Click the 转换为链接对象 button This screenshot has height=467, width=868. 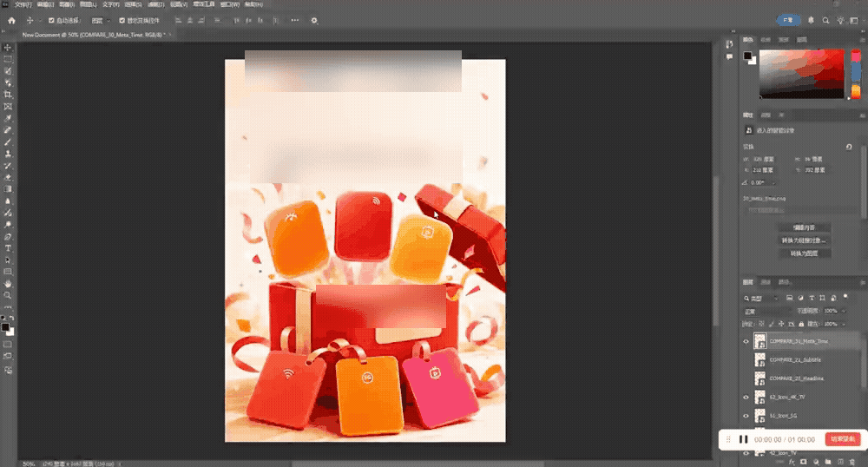pyautogui.click(x=804, y=240)
